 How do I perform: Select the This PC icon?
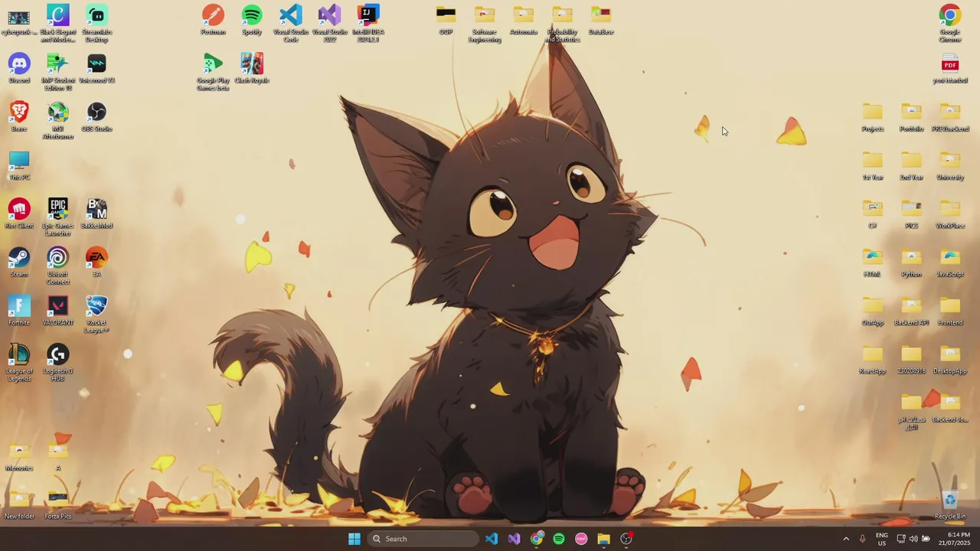pyautogui.click(x=19, y=165)
